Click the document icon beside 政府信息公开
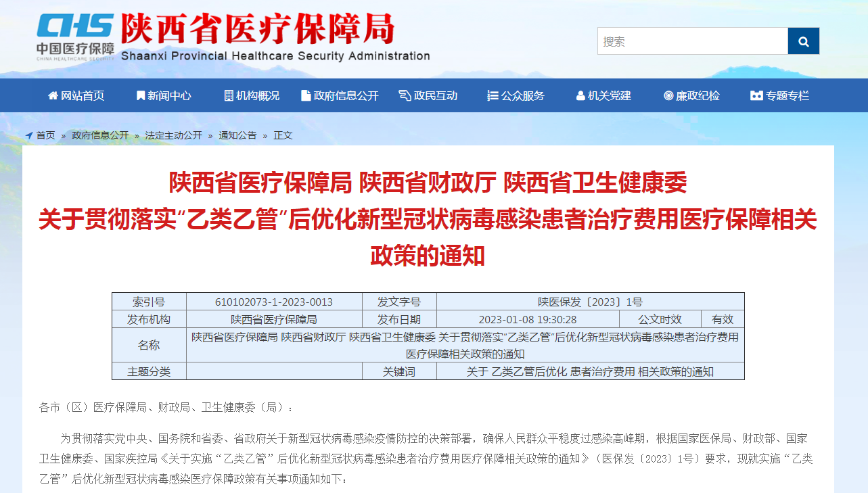Screen dimensions: 868x493 (306, 96)
